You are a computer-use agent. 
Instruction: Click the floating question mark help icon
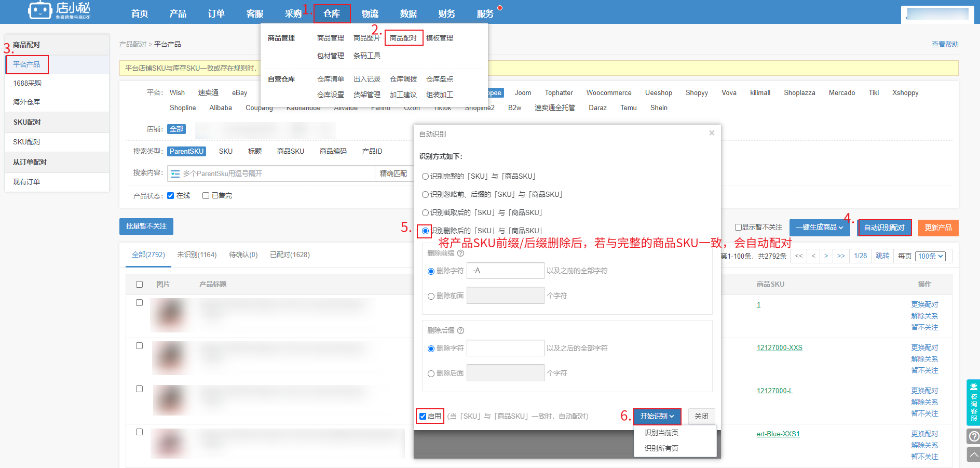pyautogui.click(x=974, y=436)
